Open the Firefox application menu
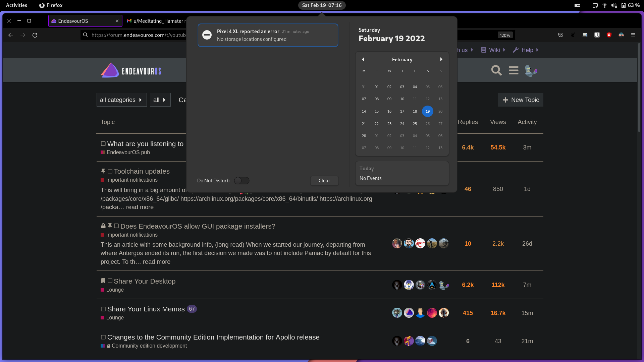The height and width of the screenshot is (362, 644). [x=633, y=35]
